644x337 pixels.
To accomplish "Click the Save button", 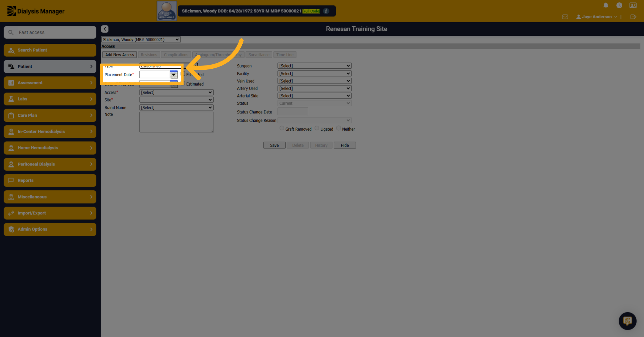I will coord(274,145).
